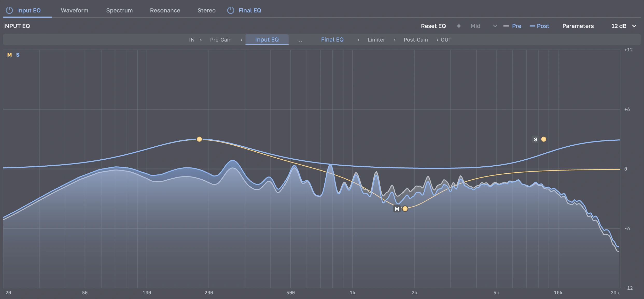
Task: Toggle the Input EQ power icon
Action: [x=9, y=10]
